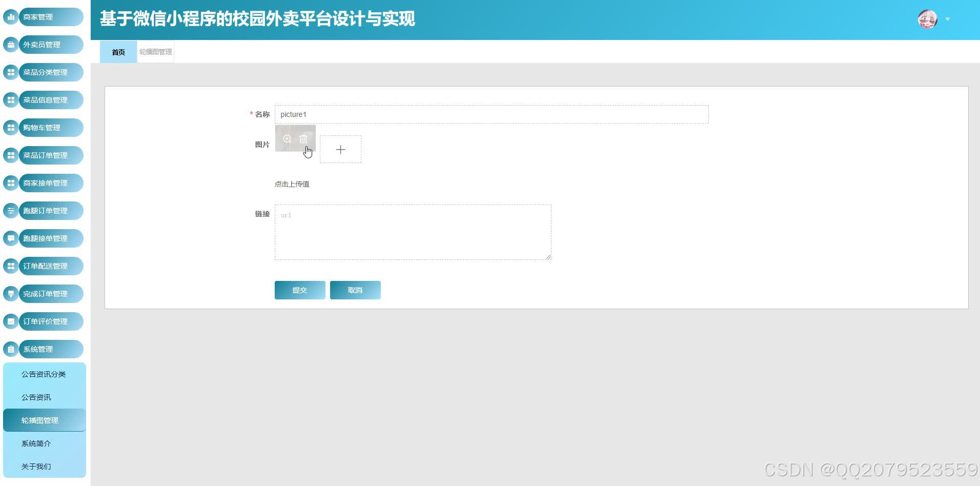Preview the uploaded image with the magnifier icon
This screenshot has width=980, height=486.
point(287,138)
